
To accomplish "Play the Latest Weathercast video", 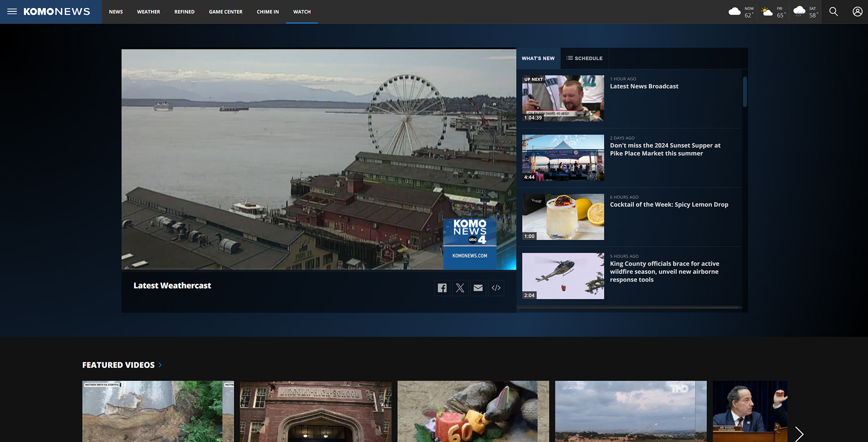I will (x=319, y=159).
